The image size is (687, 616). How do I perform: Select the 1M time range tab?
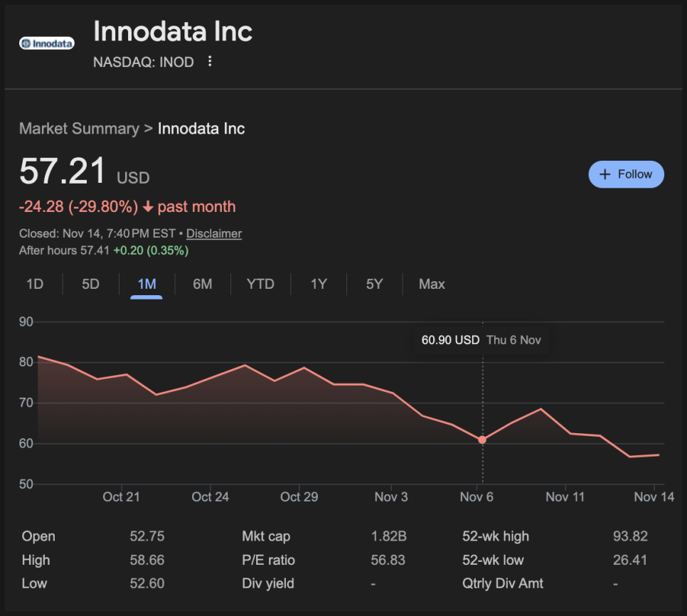[x=147, y=284]
